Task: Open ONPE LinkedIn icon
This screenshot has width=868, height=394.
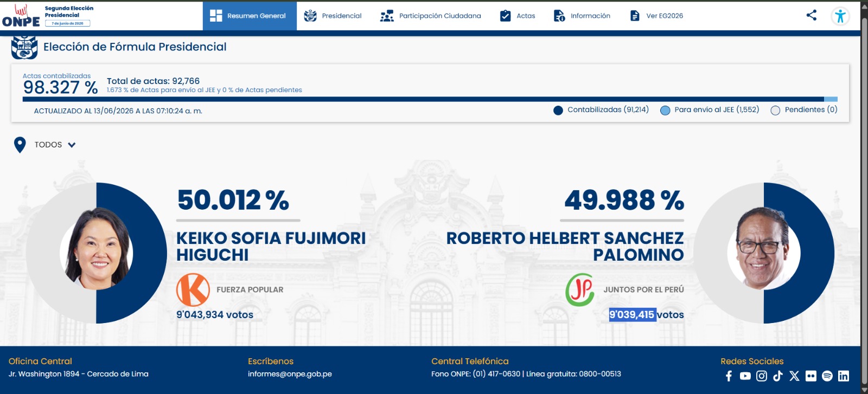Action: (844, 376)
